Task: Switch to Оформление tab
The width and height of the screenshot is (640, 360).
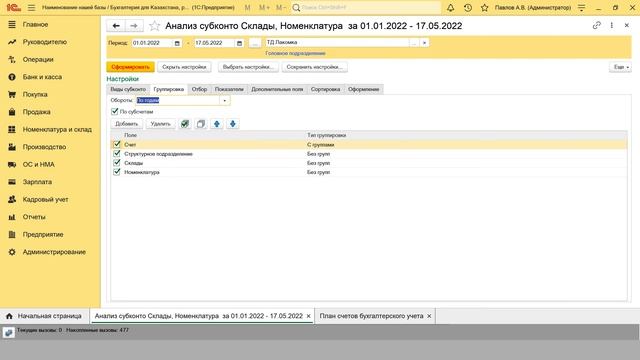Action: coord(363,89)
